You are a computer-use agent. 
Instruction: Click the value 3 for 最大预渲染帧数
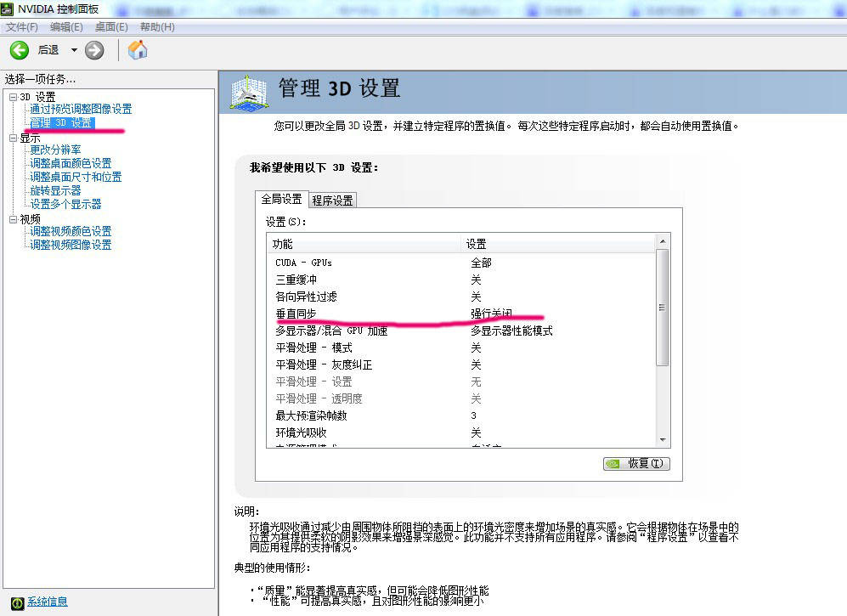[x=474, y=416]
